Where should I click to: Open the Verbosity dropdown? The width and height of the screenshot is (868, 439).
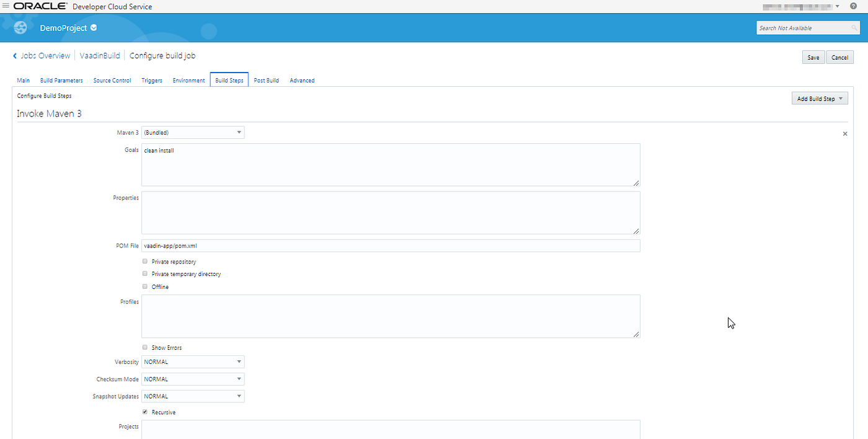coord(239,361)
